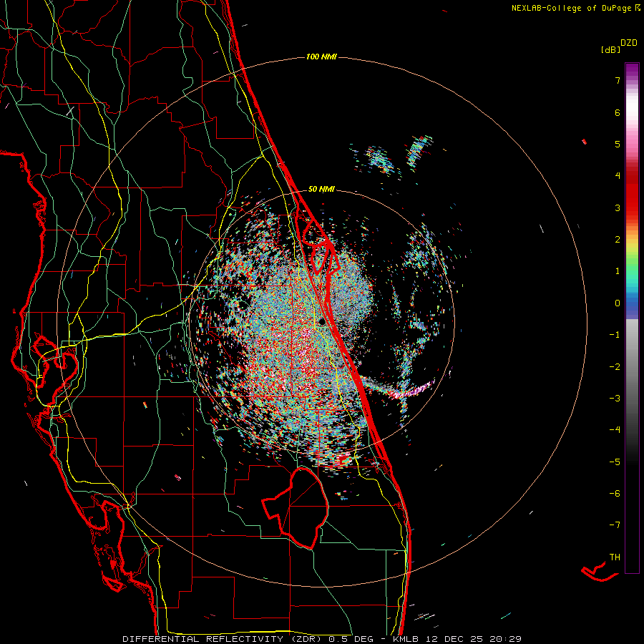Select the 4 value on dB scale
Screen dimensions: 644x644
[x=618, y=176]
